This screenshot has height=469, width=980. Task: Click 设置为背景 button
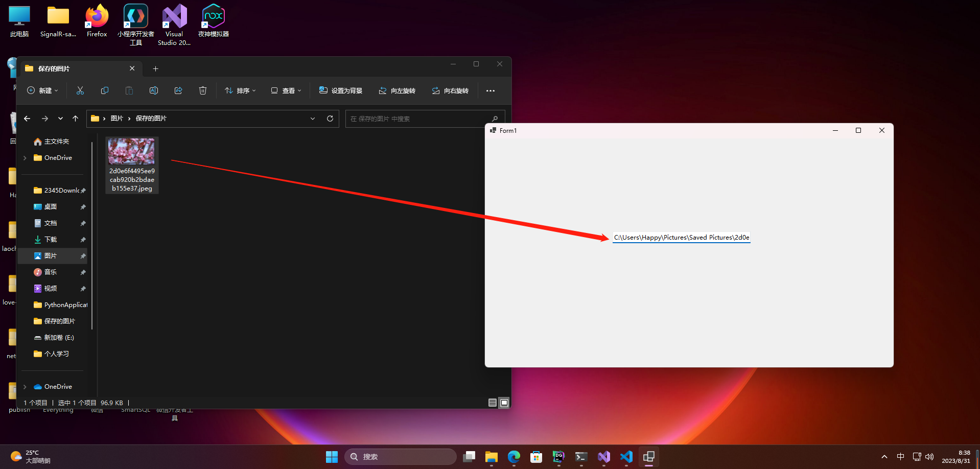pos(341,90)
